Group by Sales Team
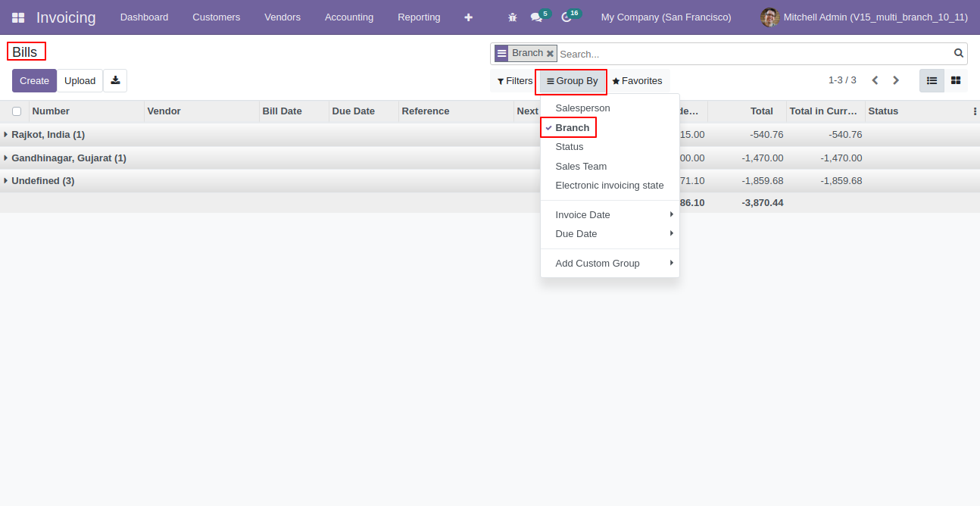This screenshot has height=506, width=980. coord(610,166)
